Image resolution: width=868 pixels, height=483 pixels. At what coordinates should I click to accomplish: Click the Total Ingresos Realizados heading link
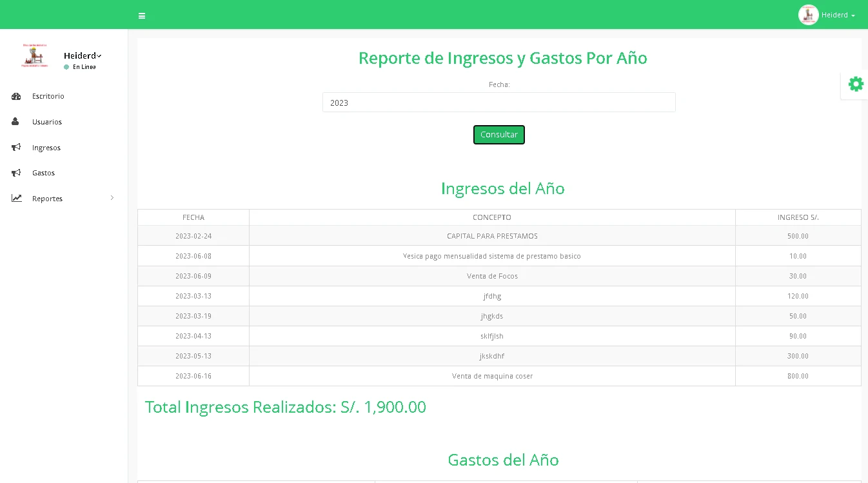point(284,407)
